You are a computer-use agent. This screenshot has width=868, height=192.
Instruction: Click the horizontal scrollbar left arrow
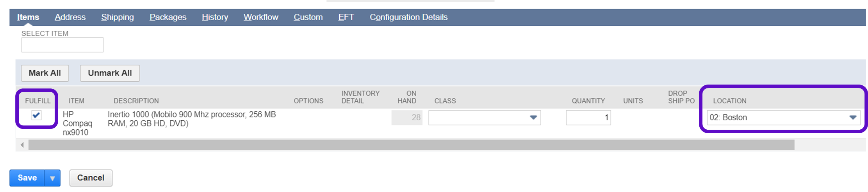(x=22, y=145)
